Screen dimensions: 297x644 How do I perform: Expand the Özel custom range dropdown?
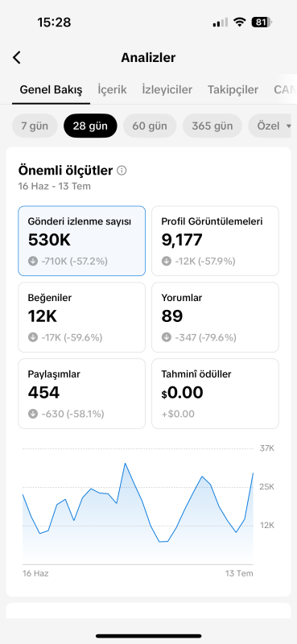[x=272, y=126]
